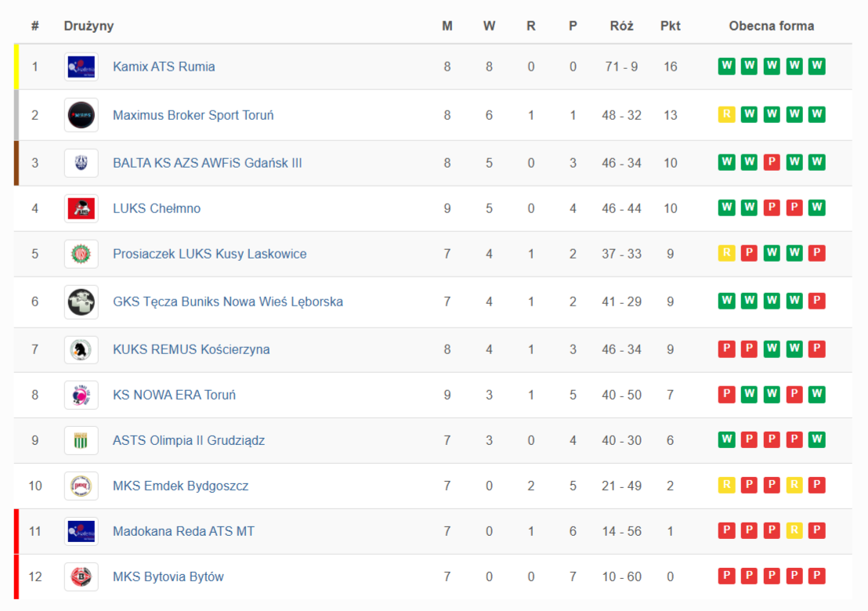Click the last green W badge for Kamix Rumia

tap(817, 67)
